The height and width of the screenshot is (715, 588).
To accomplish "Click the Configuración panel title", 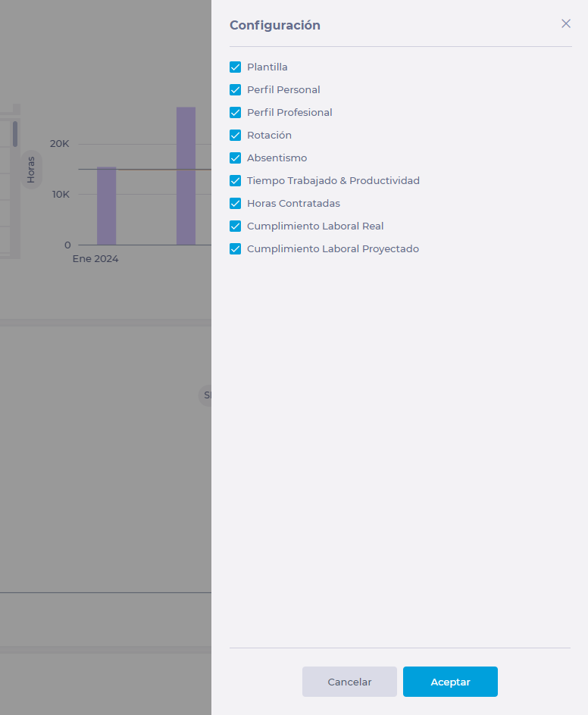I will click(x=274, y=25).
